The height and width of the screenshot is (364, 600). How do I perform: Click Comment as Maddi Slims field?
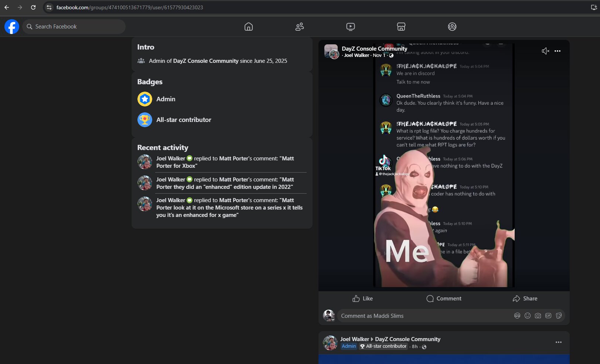425,316
